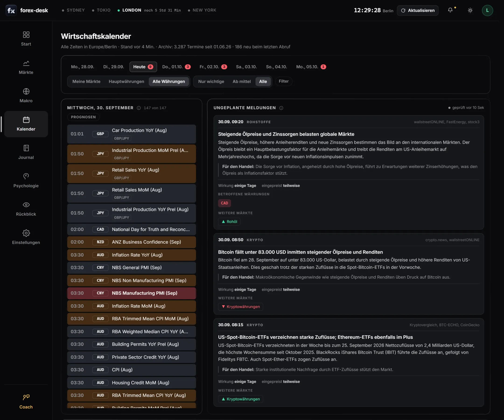Open the Coach chat
Screen dimensions: 504x420
[26, 402]
